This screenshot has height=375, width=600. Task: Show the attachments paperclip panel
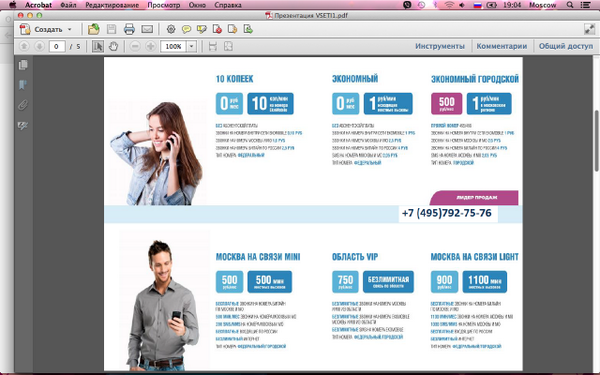[23, 105]
